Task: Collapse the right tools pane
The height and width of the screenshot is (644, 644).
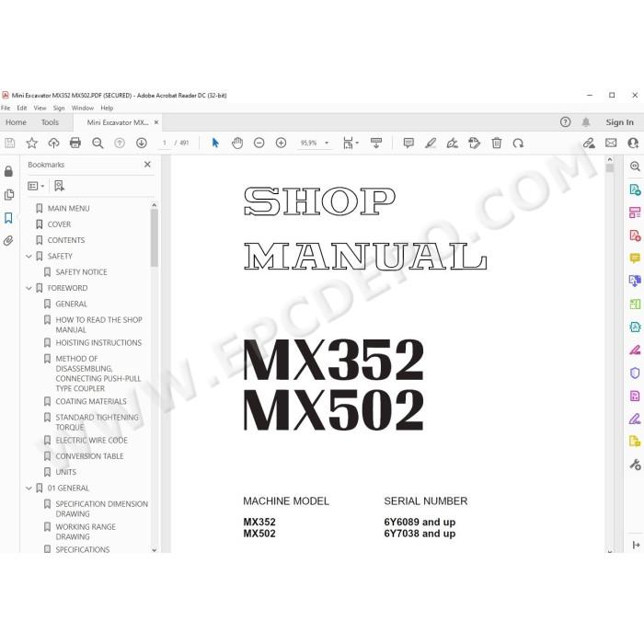Action: pyautogui.click(x=637, y=545)
